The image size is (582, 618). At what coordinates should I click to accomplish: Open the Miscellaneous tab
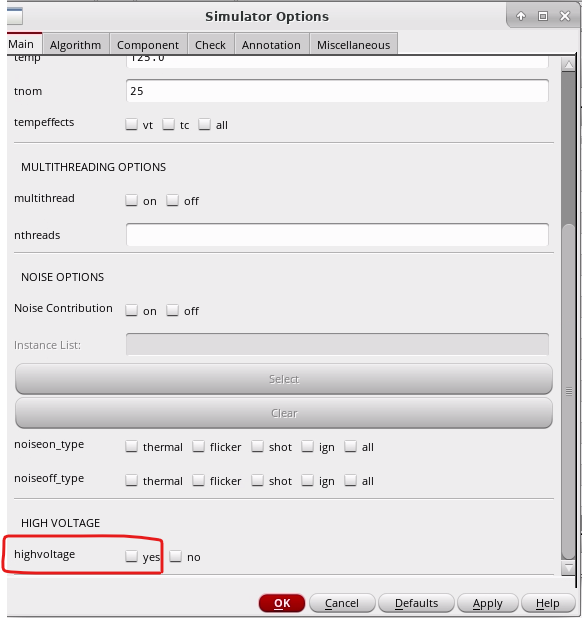(x=353, y=45)
